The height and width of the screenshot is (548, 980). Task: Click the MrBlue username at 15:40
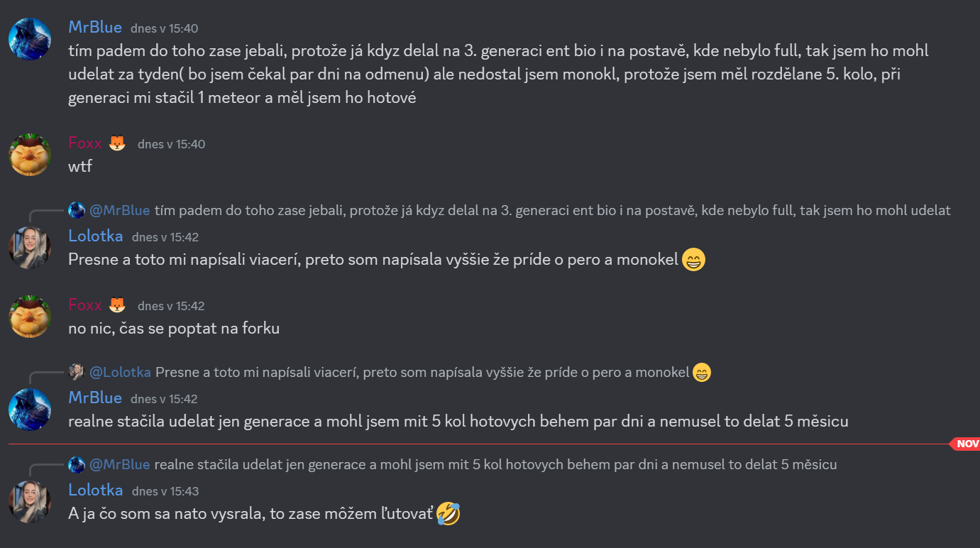[95, 27]
